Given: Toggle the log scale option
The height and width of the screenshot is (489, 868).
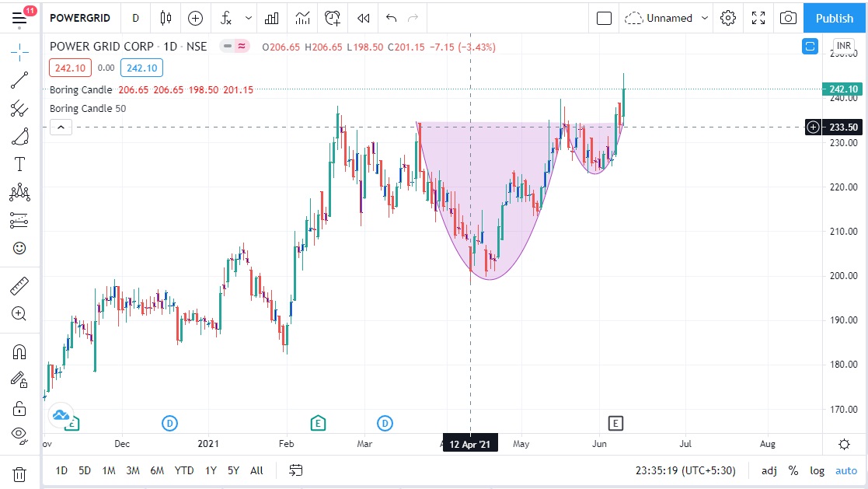Looking at the screenshot, I should pos(817,470).
